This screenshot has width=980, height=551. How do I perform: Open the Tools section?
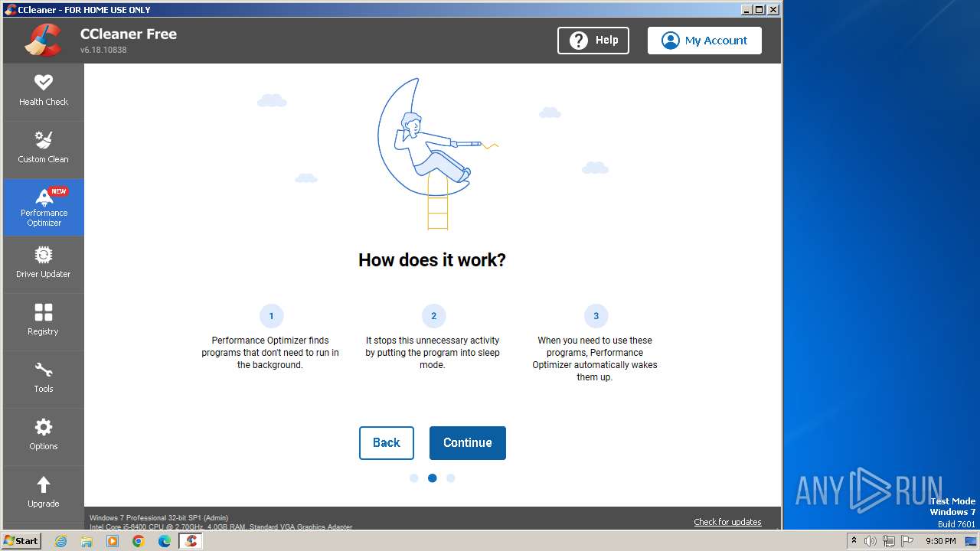coord(44,379)
